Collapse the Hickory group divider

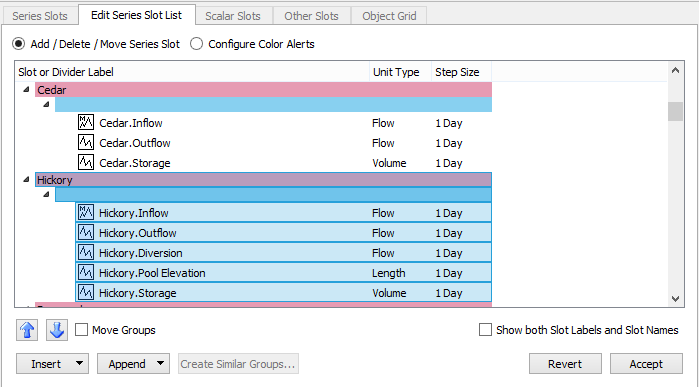26,180
